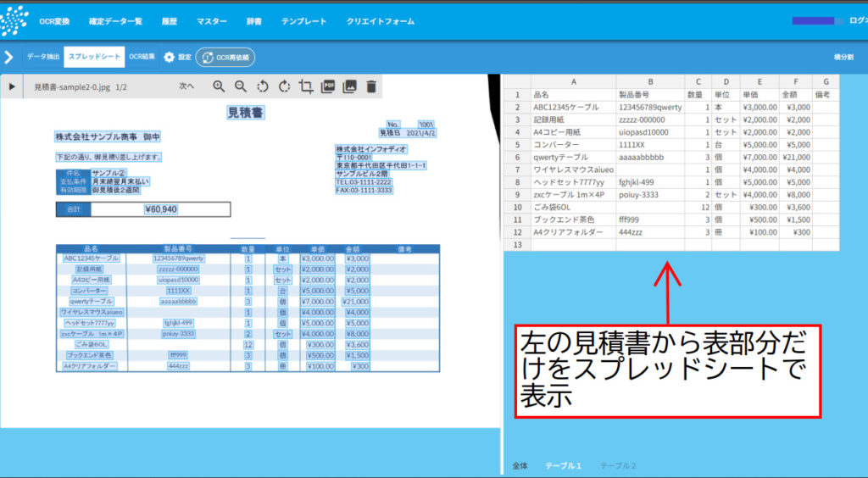Viewport: 868px width, 478px height.
Task: Go to the next page with 次へ
Action: click(x=186, y=86)
